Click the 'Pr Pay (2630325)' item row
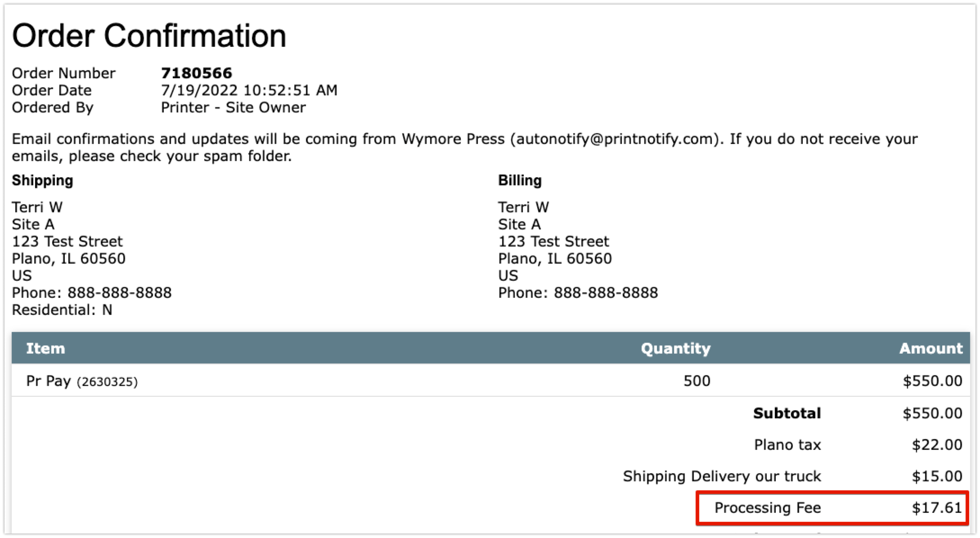This screenshot has height=538, width=980. (x=491, y=381)
